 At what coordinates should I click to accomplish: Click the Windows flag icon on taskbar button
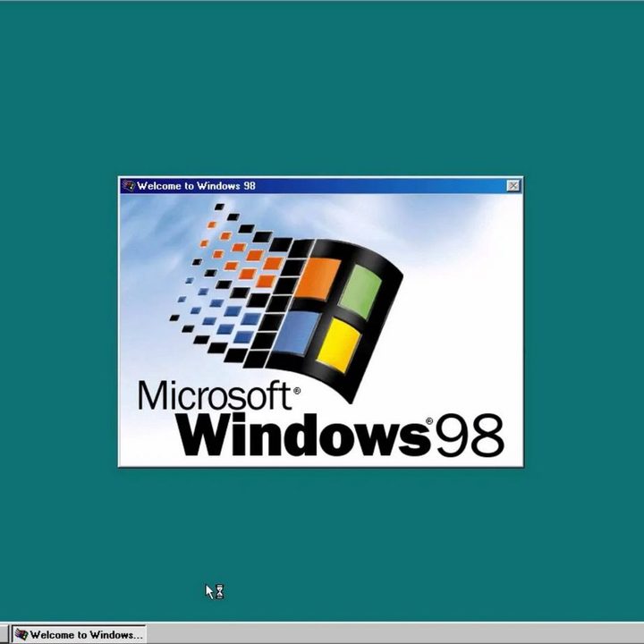(x=21, y=634)
